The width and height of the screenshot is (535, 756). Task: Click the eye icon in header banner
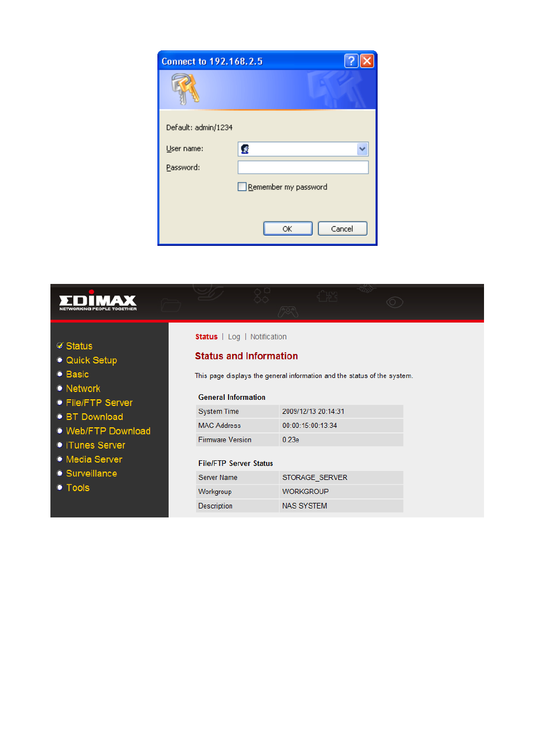point(394,302)
